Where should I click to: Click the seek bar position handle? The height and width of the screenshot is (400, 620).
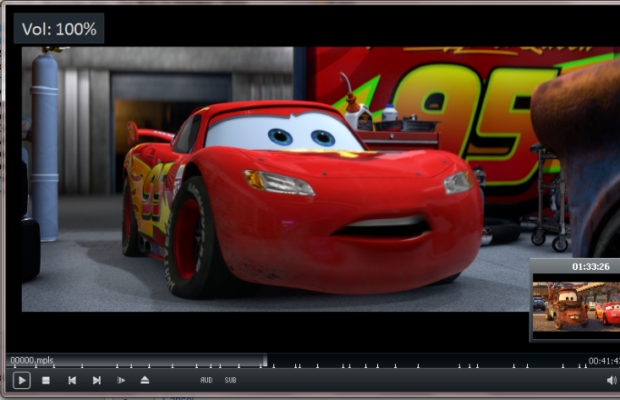[265, 360]
